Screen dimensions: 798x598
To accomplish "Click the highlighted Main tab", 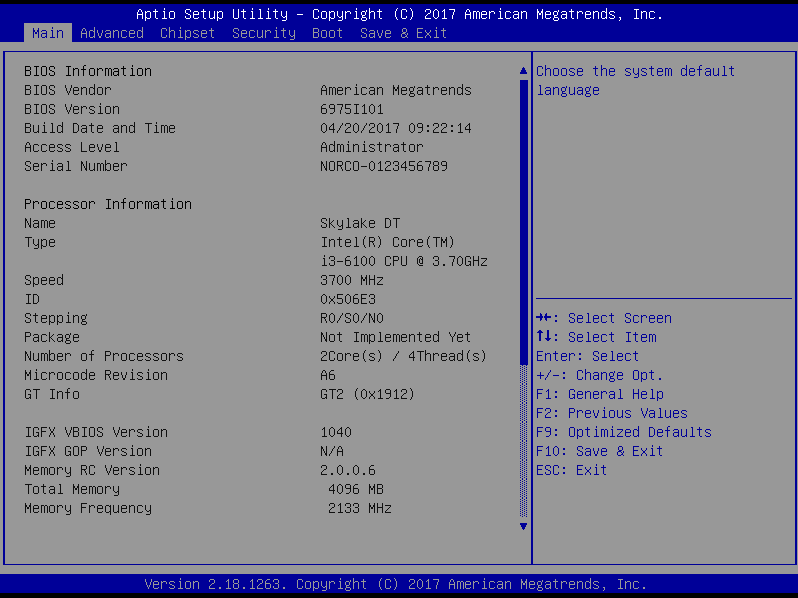I will point(47,33).
